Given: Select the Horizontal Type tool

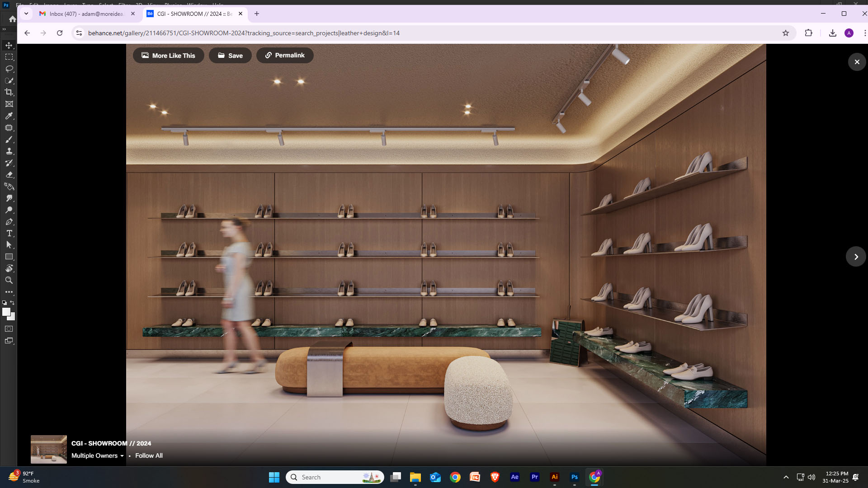Looking at the screenshot, I should point(9,233).
